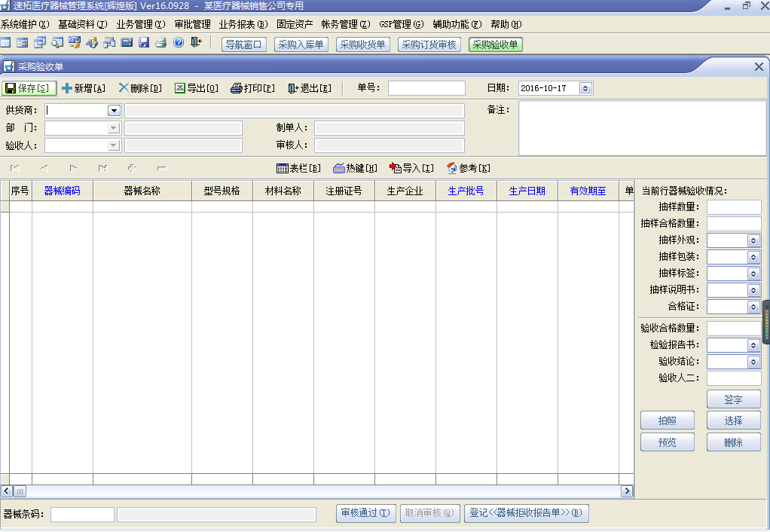Click the blue floppy disk toolbar icon
The width and height of the screenshot is (770, 532).
click(x=144, y=43)
